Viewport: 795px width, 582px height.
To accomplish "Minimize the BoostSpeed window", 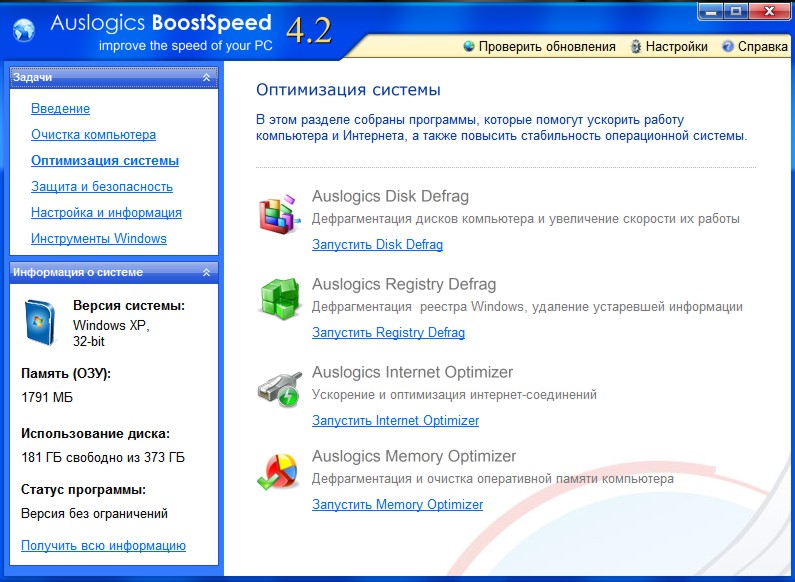I will (x=711, y=11).
